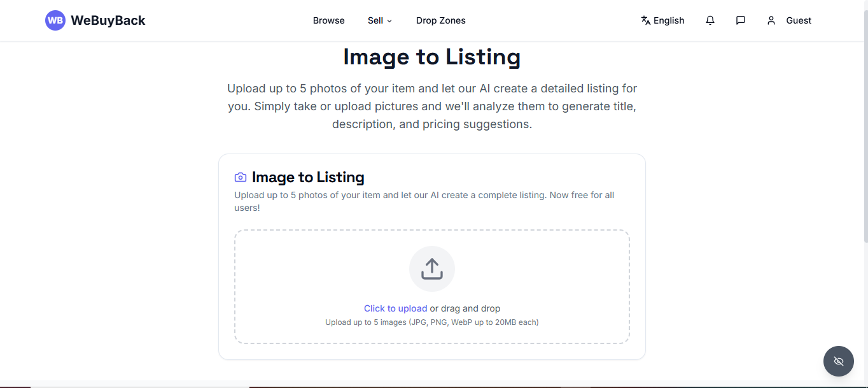Viewport: 868px width, 388px height.
Task: Expand the Sell dropdown menu
Action: [380, 20]
